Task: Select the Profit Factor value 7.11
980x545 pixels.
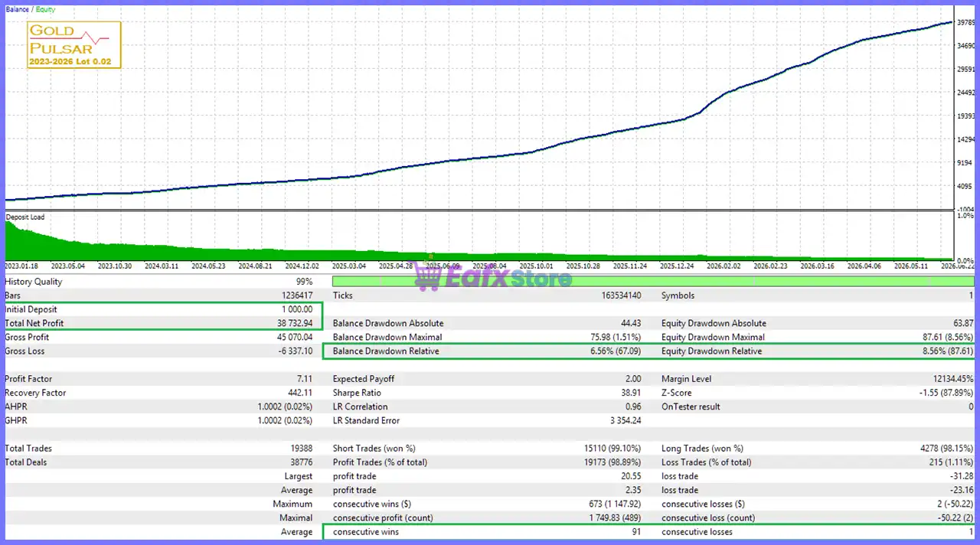Action: pyautogui.click(x=303, y=379)
